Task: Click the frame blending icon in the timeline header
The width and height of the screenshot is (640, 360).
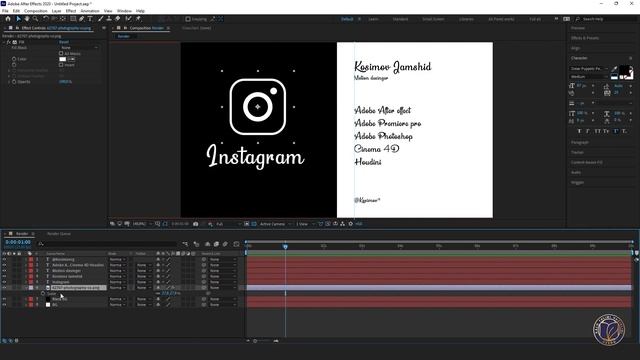Action: point(216,244)
